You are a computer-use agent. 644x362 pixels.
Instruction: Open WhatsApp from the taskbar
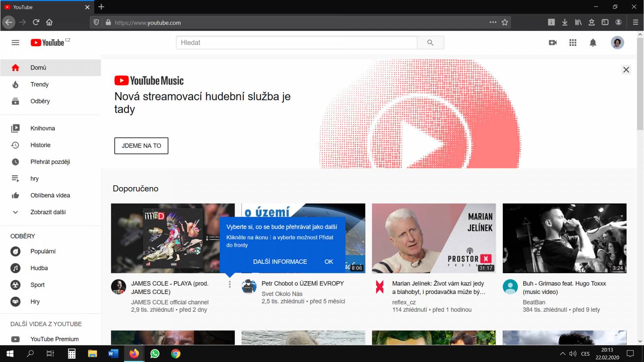[x=155, y=354]
